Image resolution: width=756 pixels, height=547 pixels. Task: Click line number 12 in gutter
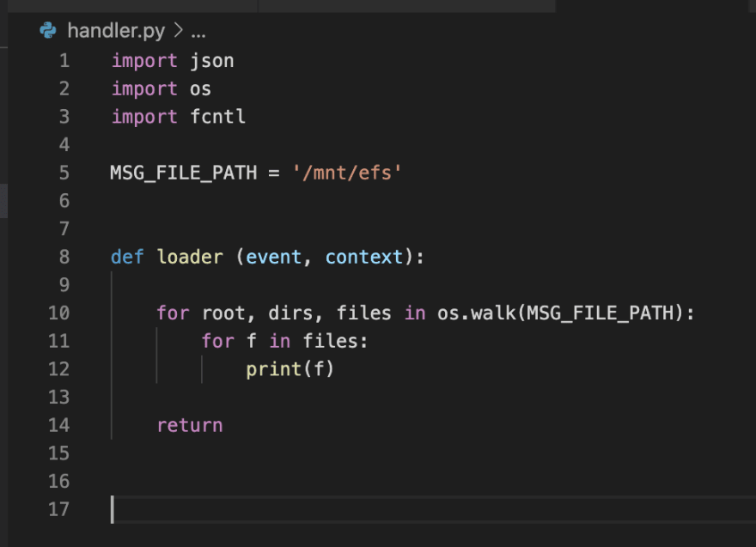(58, 369)
